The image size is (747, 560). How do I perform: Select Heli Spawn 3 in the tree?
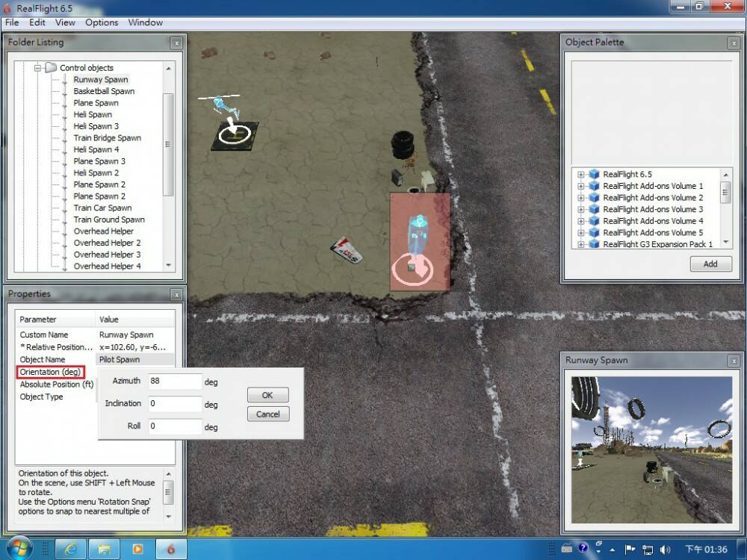tap(96, 126)
